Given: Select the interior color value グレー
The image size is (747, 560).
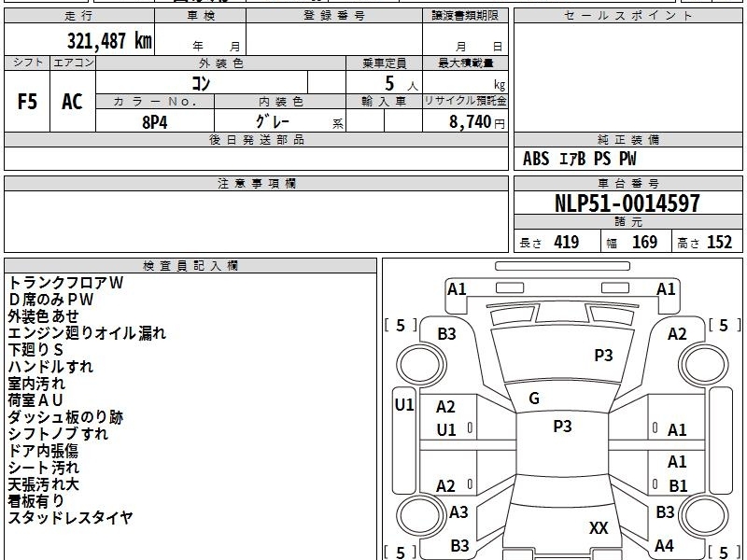Looking at the screenshot, I should coord(273,122).
